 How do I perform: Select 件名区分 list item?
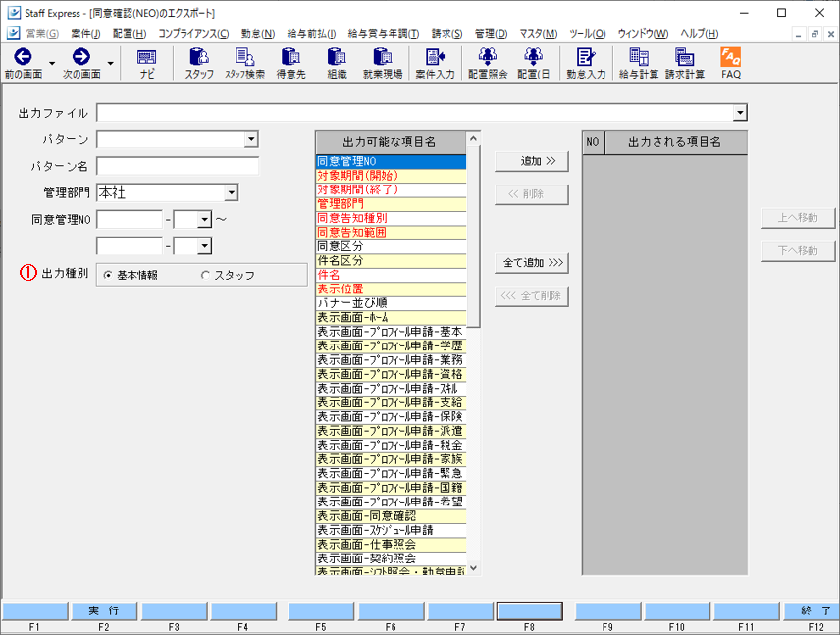coord(392,261)
